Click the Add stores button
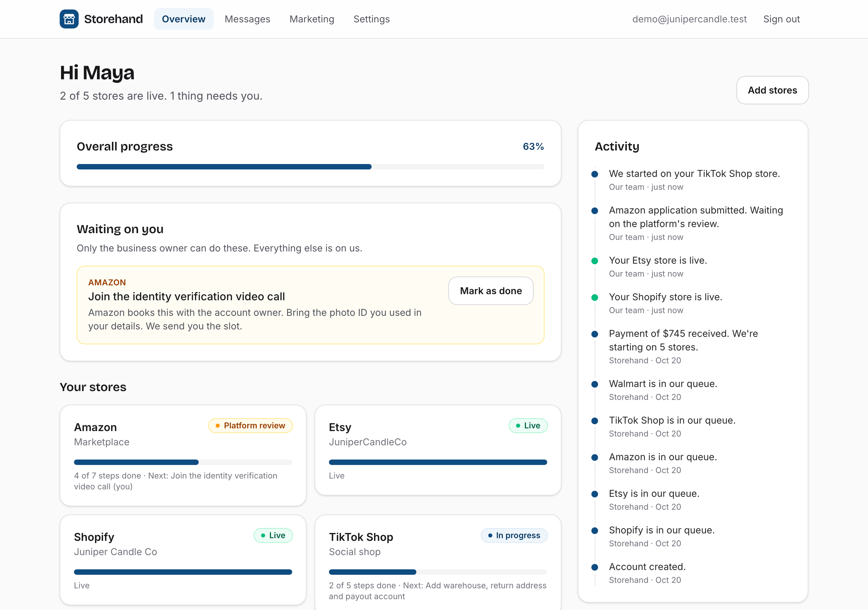868x610 pixels. [772, 90]
